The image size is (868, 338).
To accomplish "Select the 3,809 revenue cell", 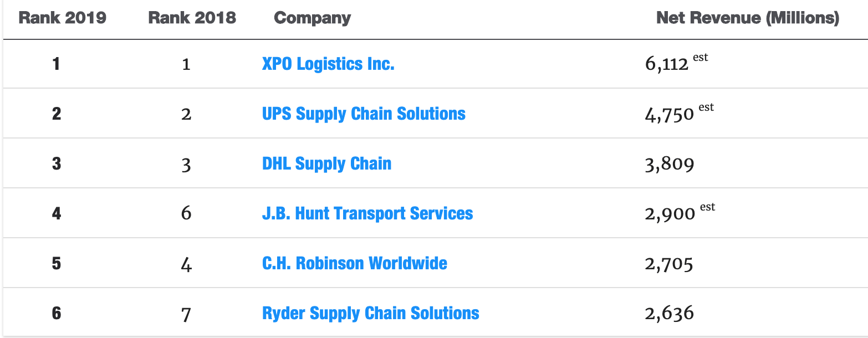I will pyautogui.click(x=670, y=165).
